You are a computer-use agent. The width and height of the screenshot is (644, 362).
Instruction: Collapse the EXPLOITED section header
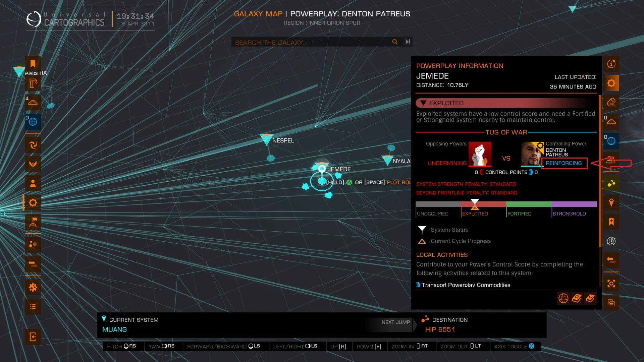coord(506,103)
